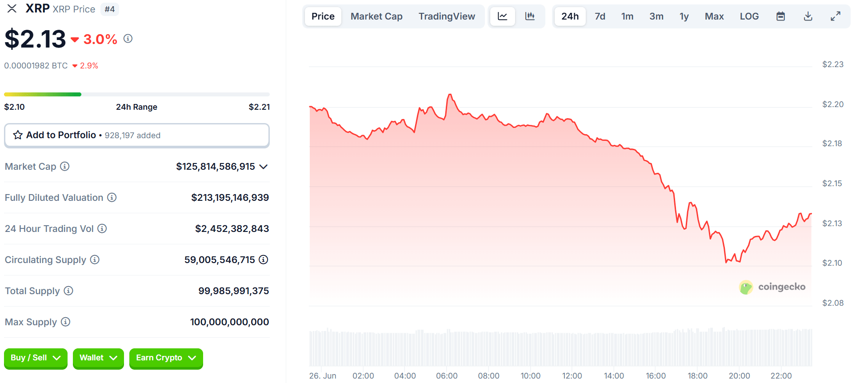868x383 pixels.
Task: Download chart data icon
Action: click(x=808, y=16)
